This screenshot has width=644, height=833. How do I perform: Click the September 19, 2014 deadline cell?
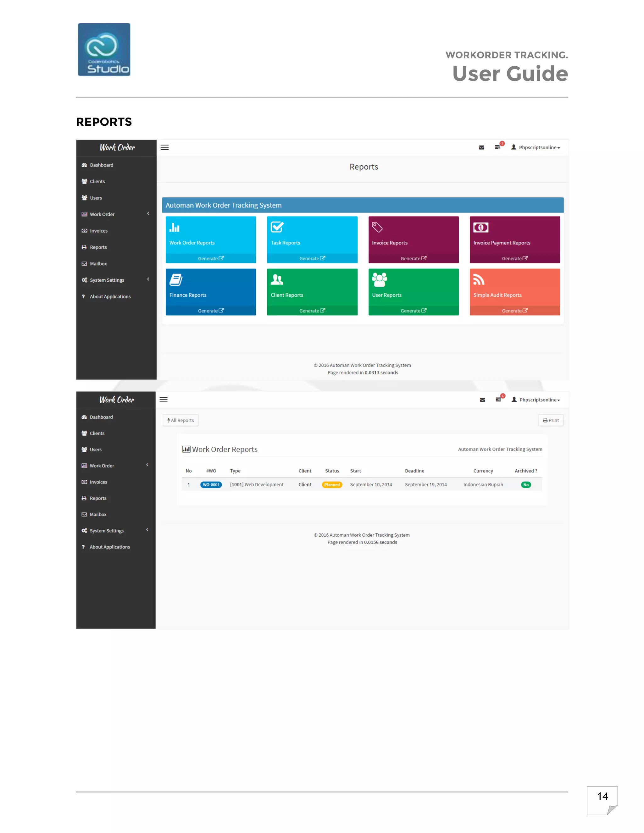[x=426, y=485]
